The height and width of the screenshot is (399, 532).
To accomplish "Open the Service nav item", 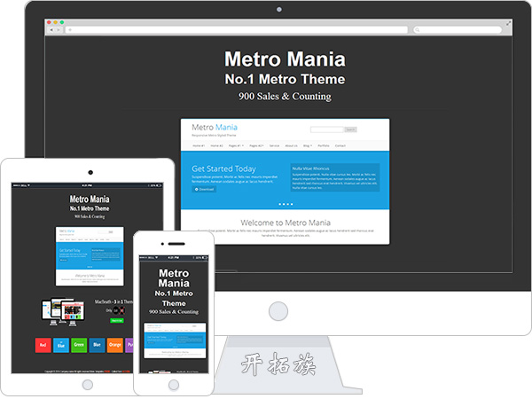I will click(274, 145).
